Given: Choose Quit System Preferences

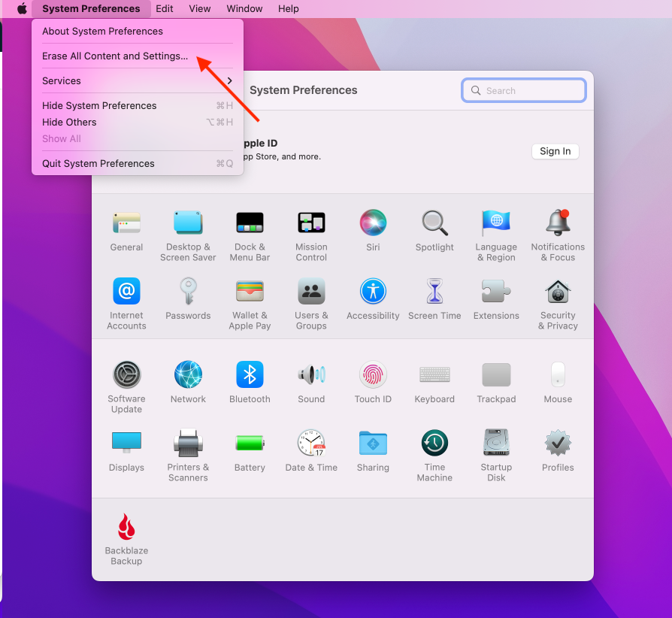Looking at the screenshot, I should (x=138, y=164).
